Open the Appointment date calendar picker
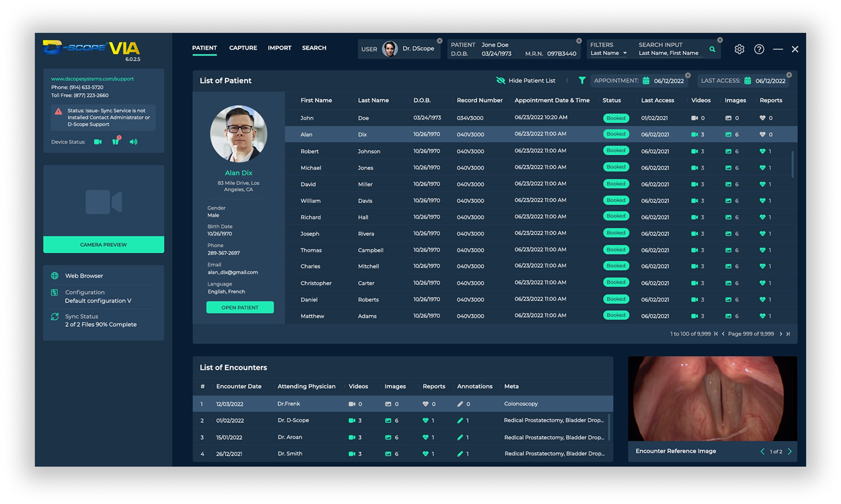This screenshot has height=504, width=841. pos(646,81)
